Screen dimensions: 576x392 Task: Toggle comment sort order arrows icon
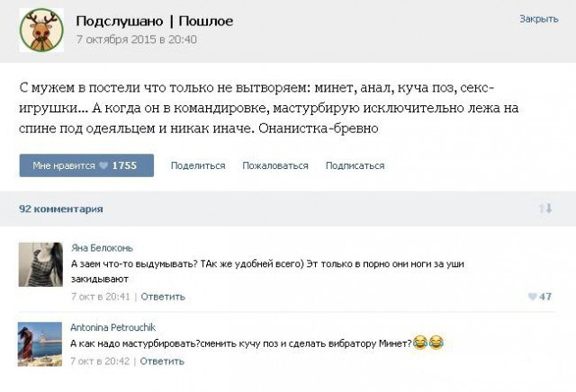point(544,209)
